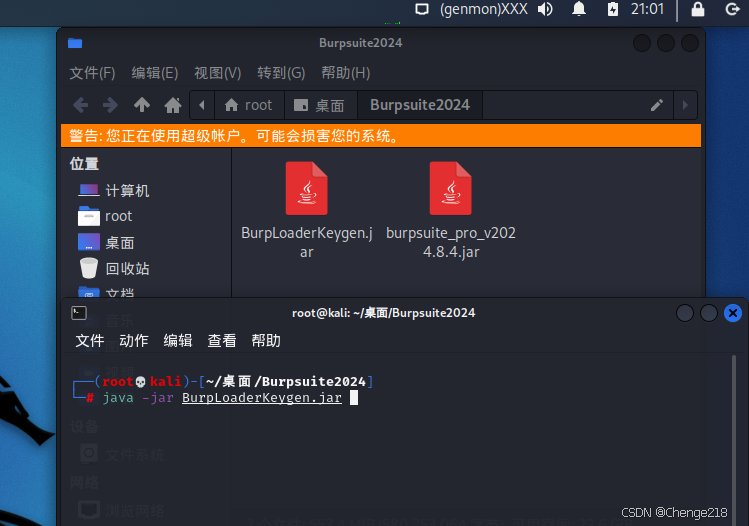Click the terminal window icon in its title bar
Screen dimensions: 749x526
coord(79,313)
